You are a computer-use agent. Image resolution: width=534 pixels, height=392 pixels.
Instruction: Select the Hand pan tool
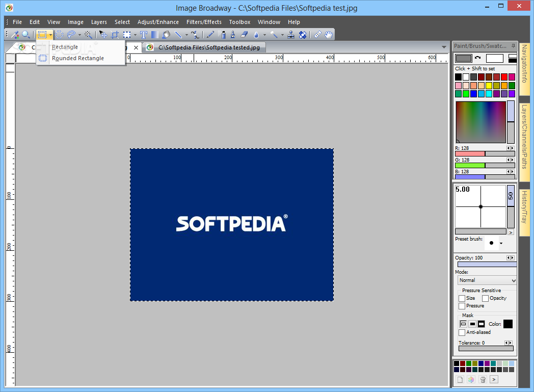pyautogui.click(x=329, y=34)
